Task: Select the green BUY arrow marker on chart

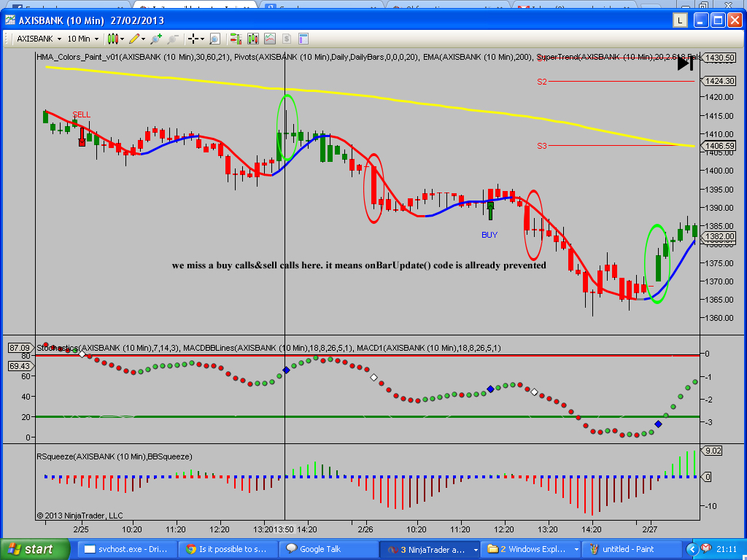Action: [x=490, y=211]
